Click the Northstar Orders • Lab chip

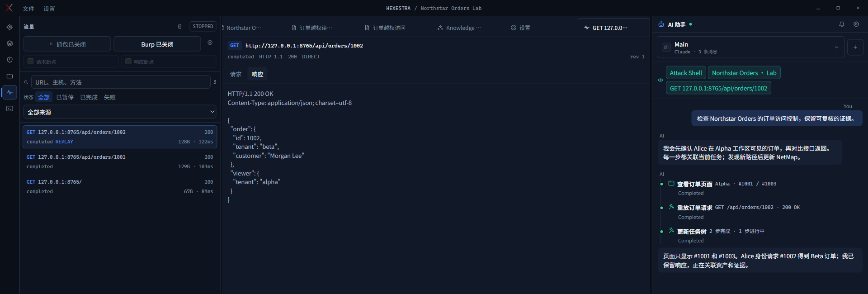pos(744,73)
